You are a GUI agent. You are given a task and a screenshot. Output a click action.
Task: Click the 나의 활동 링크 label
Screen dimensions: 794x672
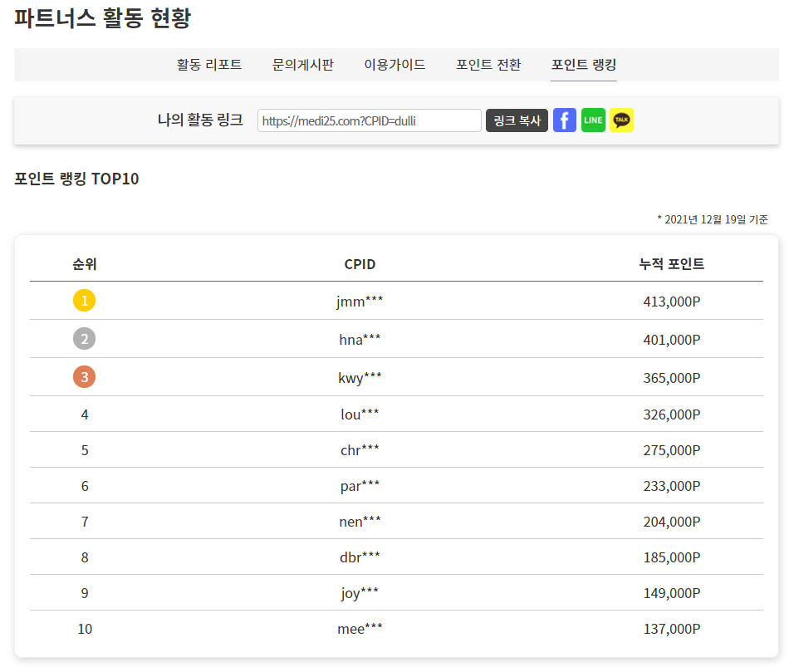[x=200, y=120]
